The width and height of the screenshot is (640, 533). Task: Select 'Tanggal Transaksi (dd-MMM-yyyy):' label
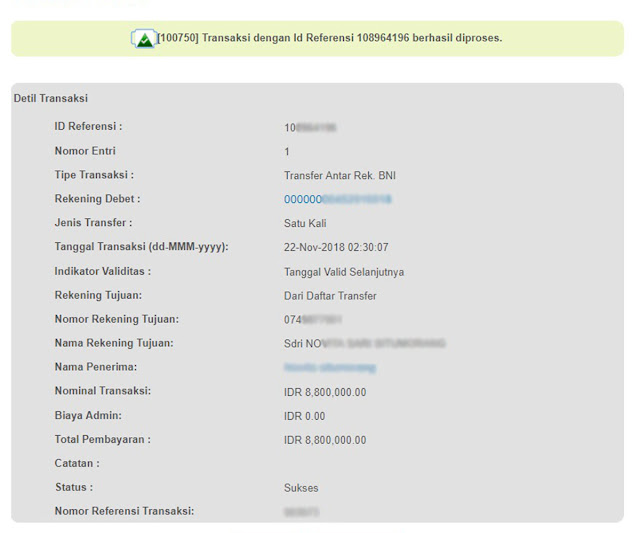tap(141, 247)
